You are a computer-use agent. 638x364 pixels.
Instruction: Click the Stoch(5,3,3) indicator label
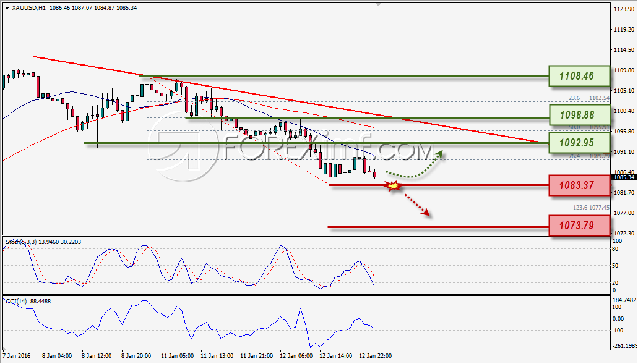point(21,242)
